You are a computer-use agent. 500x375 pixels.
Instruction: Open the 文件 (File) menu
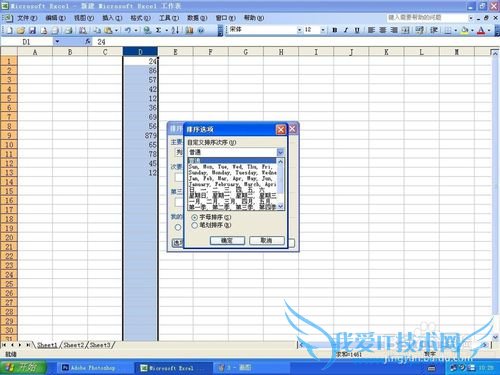click(27, 18)
